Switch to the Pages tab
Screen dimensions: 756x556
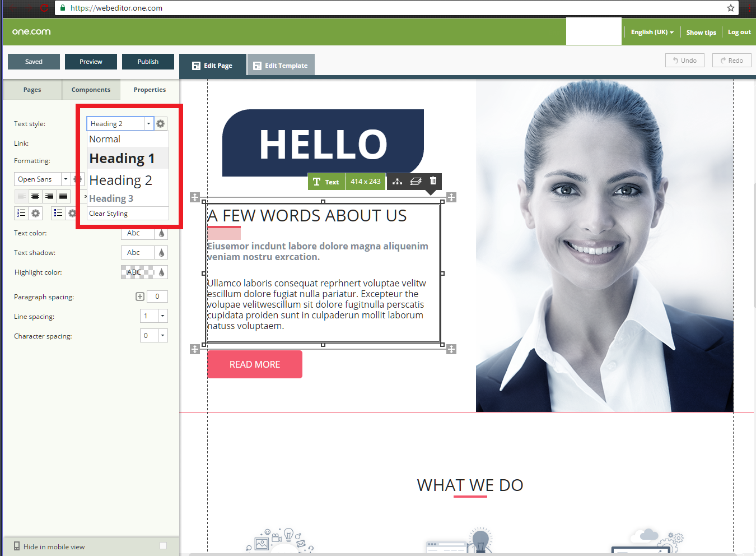[32, 90]
